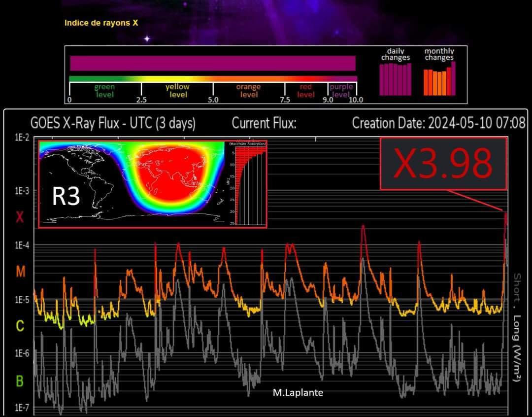Screen dimensions: 532x417
Task: Click the Creation Date timestamp
Action: 438,123
